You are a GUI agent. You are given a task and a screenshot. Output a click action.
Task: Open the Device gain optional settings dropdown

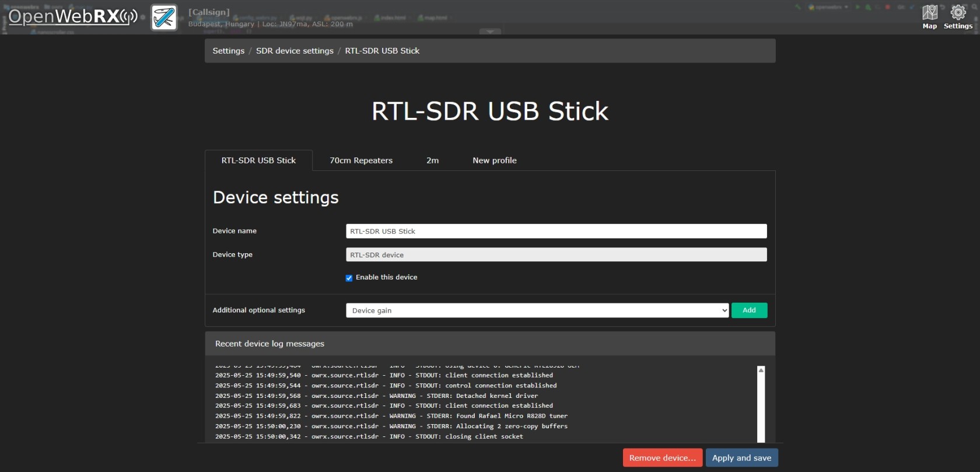[x=537, y=310]
